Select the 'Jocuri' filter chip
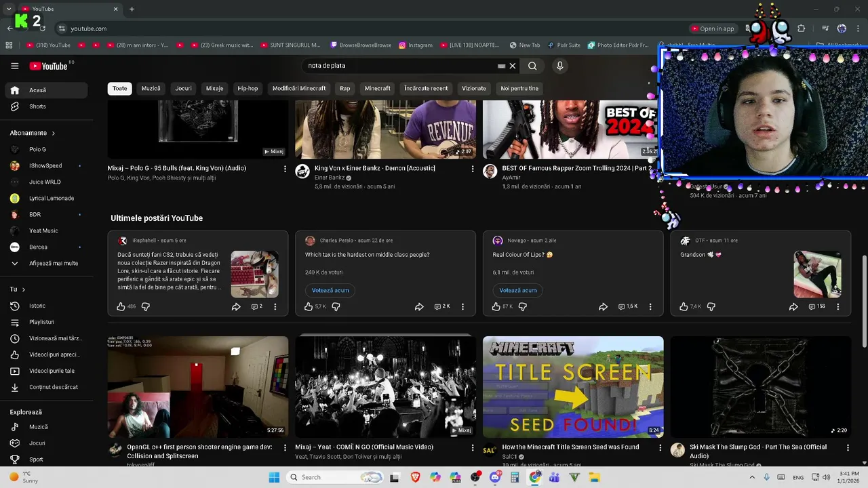The height and width of the screenshot is (488, 868). click(183, 88)
